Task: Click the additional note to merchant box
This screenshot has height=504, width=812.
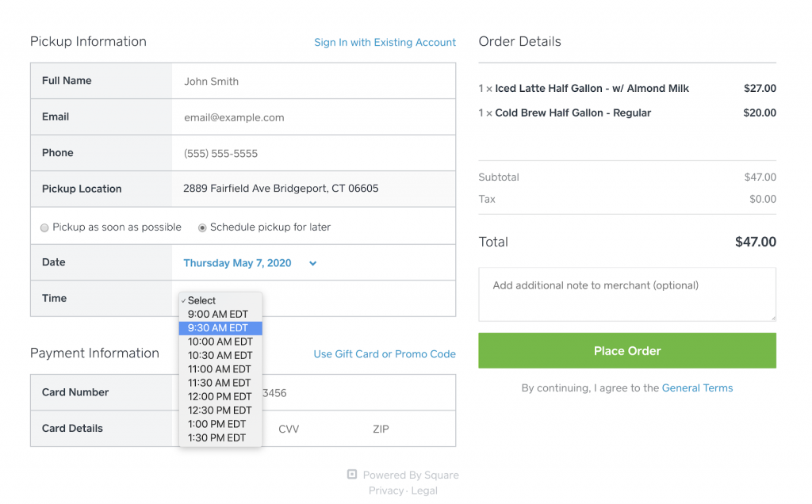Action: 626,294
